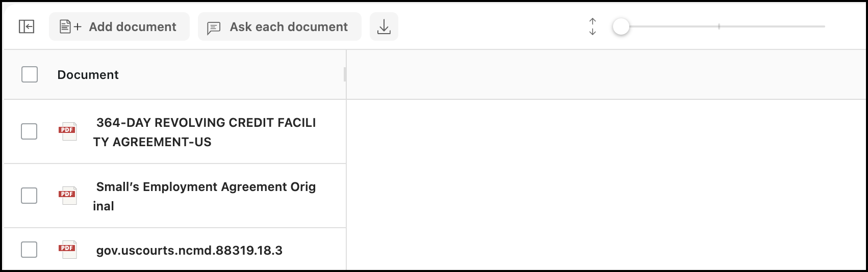Click PDF icon for gov.uscourts.ncmd document
This screenshot has height=272, width=868.
[x=68, y=250]
